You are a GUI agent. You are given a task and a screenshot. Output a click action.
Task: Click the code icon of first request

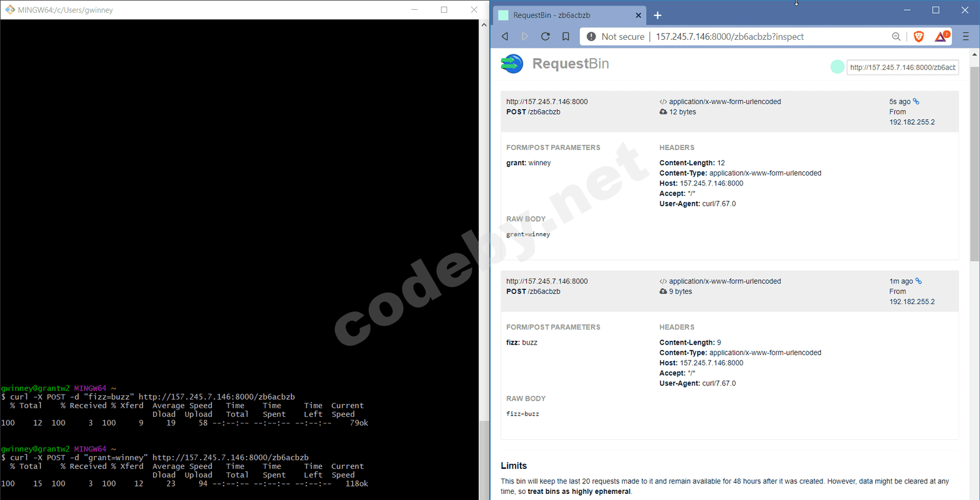tap(663, 102)
